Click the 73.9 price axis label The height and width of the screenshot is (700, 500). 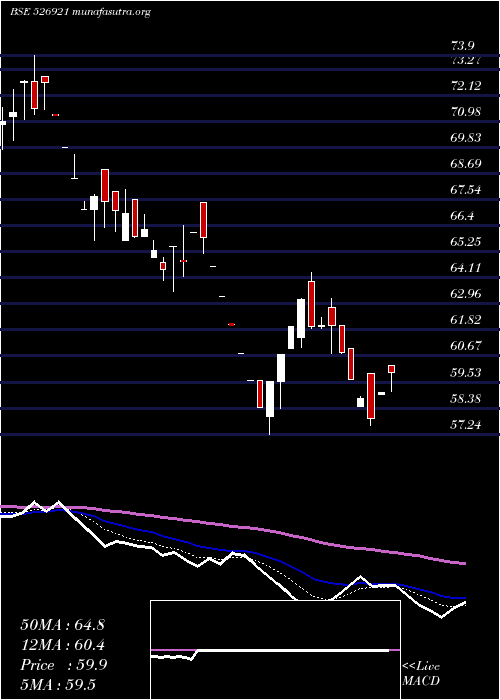point(462,46)
